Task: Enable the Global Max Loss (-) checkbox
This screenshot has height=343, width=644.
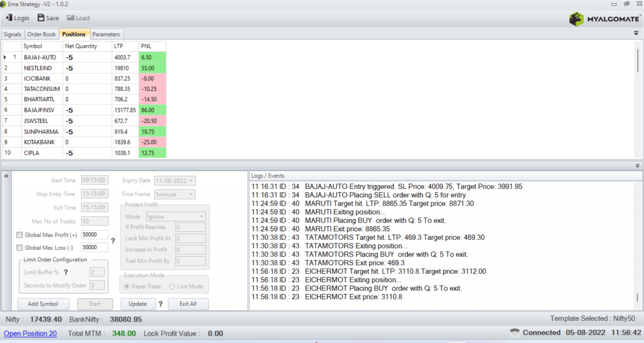Action: 19,248
